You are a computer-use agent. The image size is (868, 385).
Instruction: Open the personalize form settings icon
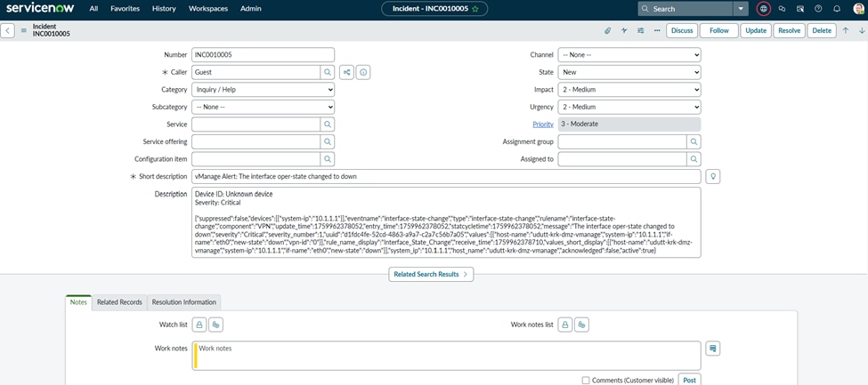click(x=640, y=30)
